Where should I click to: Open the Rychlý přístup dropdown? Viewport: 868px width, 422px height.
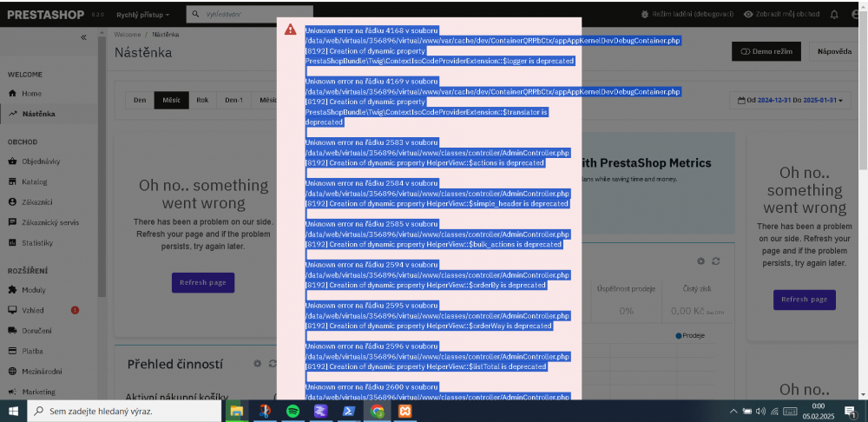(x=143, y=15)
